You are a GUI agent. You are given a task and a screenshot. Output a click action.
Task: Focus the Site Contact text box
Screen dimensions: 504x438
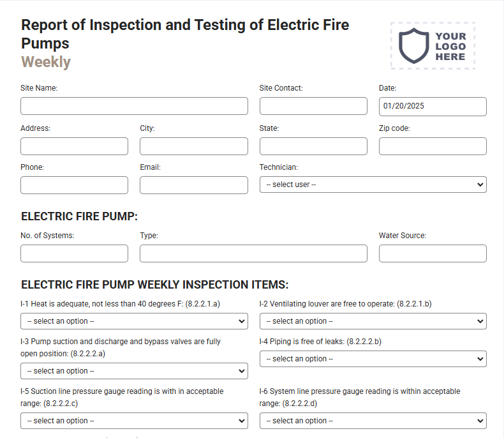tap(313, 106)
